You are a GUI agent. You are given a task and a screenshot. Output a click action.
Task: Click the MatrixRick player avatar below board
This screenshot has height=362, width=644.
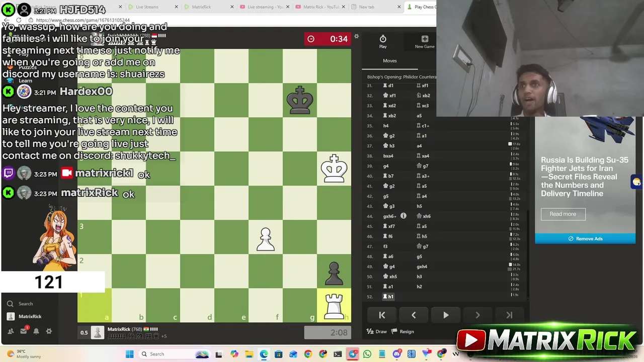pos(98,332)
